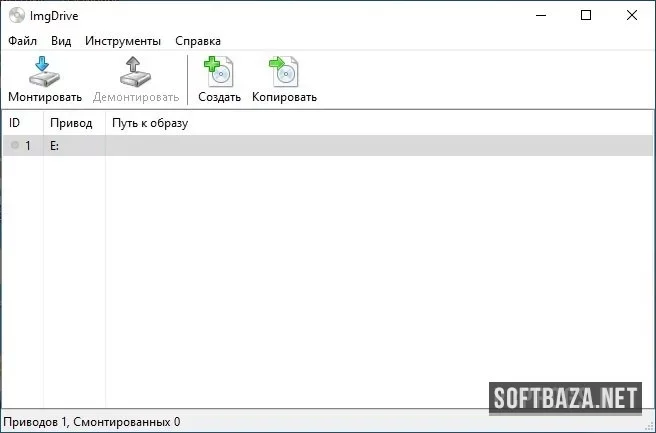The height and width of the screenshot is (433, 656).
Task: Sort by the ID column header
Action: pos(23,123)
